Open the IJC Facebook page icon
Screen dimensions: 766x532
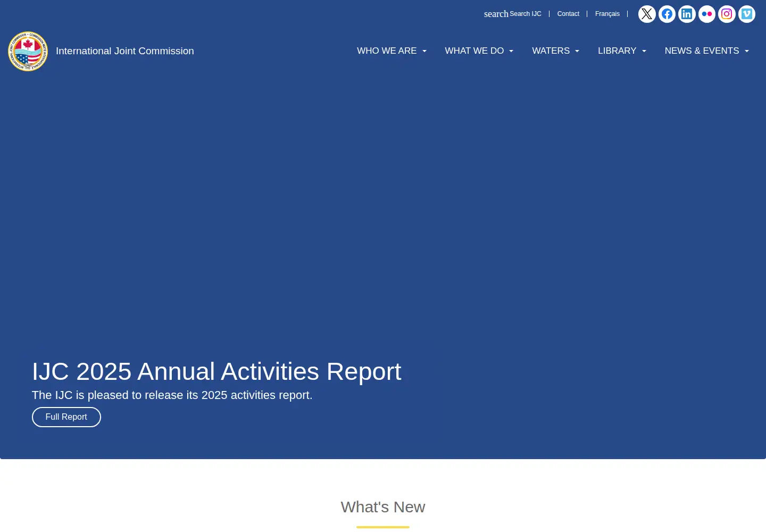pos(667,14)
